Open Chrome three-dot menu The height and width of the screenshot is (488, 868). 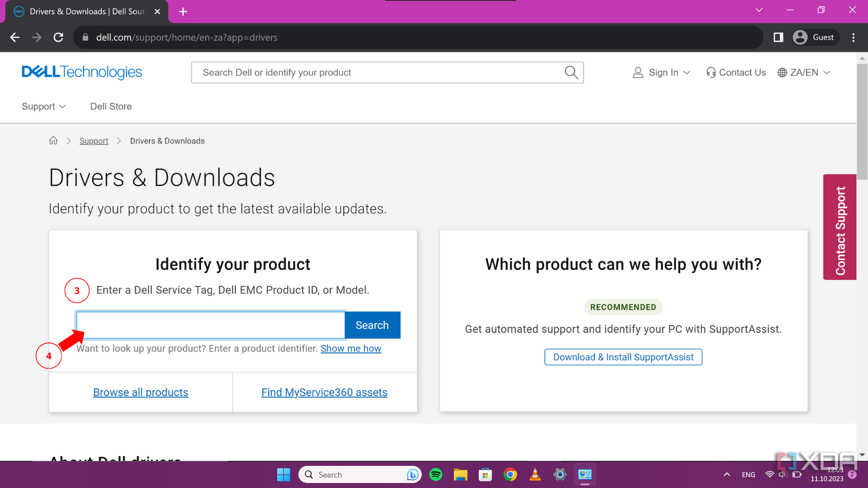pyautogui.click(x=854, y=38)
